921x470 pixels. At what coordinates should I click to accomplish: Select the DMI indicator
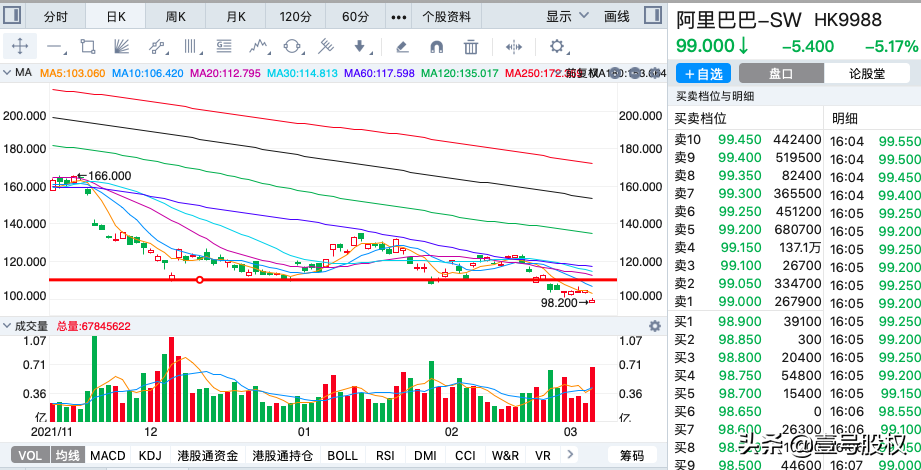click(x=425, y=455)
